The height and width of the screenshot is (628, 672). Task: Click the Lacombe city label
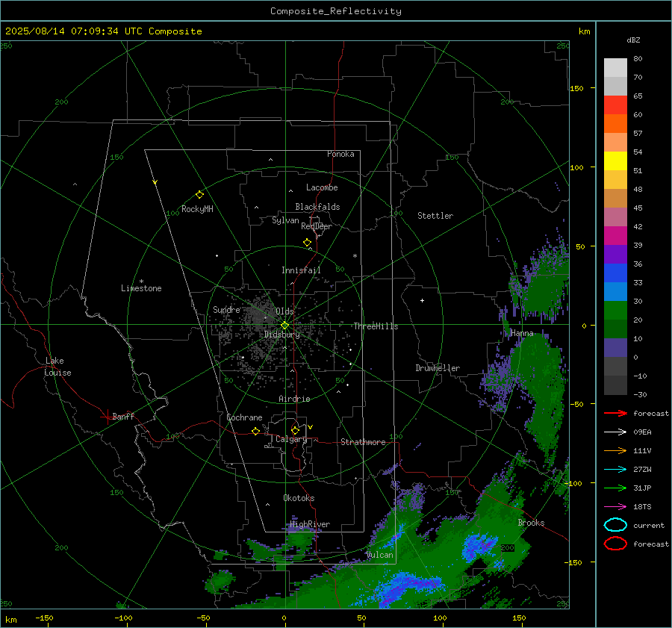click(322, 187)
